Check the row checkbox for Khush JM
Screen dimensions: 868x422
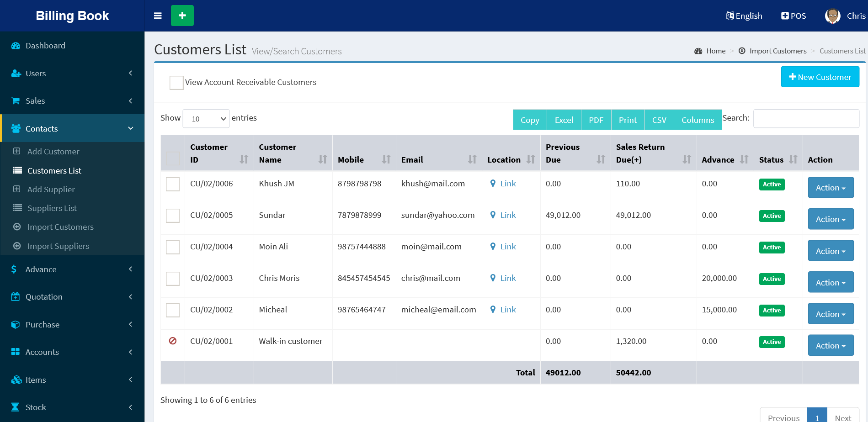point(173,184)
